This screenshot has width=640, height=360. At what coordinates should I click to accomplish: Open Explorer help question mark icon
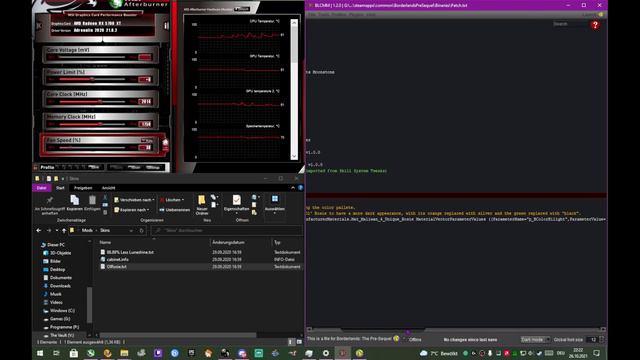(300, 188)
